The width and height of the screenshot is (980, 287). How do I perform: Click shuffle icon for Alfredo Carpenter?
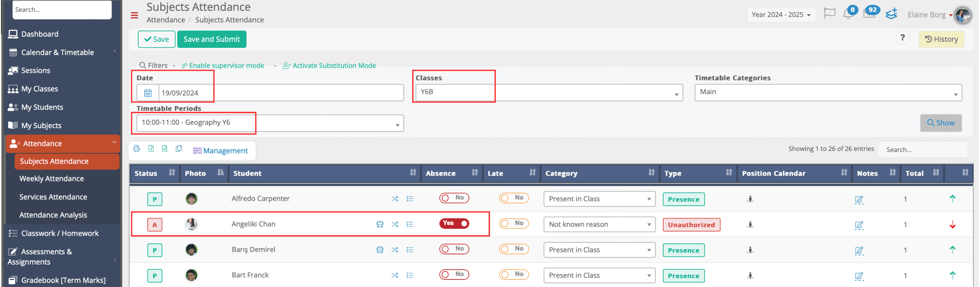click(x=395, y=199)
